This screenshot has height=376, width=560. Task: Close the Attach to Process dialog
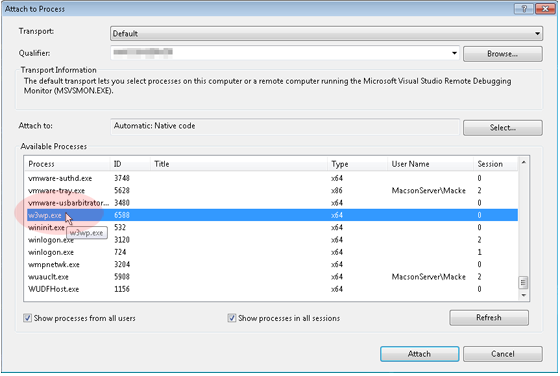point(545,9)
